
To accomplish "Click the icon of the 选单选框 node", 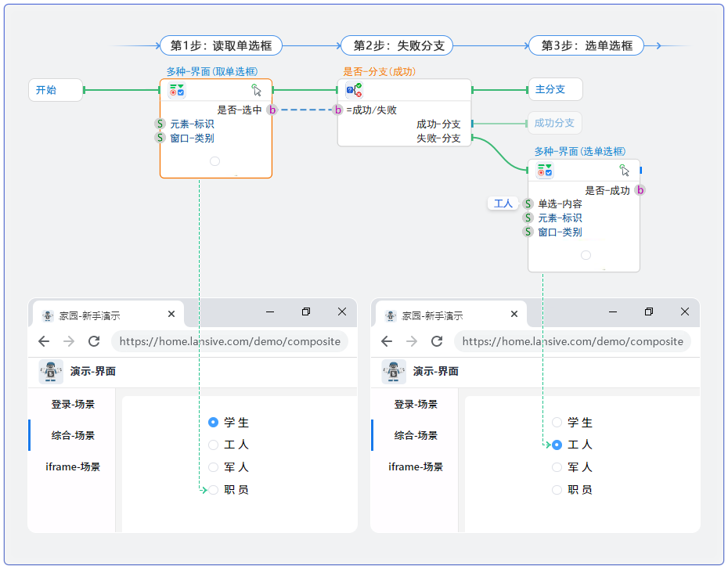I will point(545,170).
